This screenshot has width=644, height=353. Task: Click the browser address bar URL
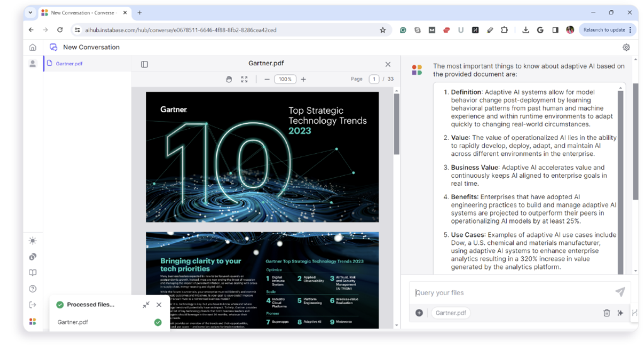180,30
